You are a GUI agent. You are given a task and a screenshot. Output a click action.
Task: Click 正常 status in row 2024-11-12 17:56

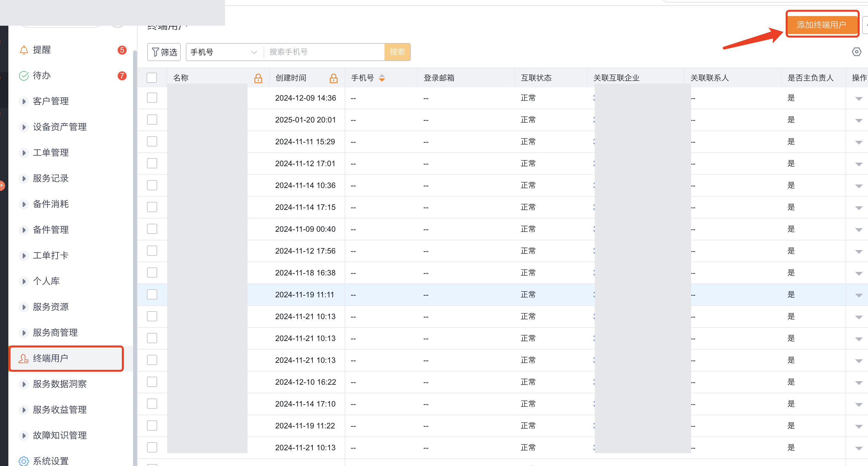tap(528, 251)
